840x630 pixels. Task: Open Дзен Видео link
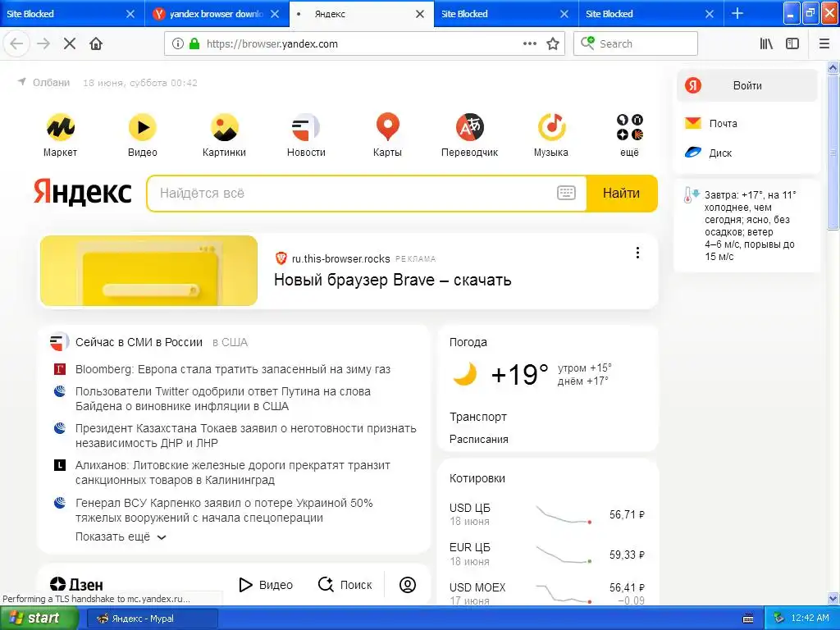(266, 584)
